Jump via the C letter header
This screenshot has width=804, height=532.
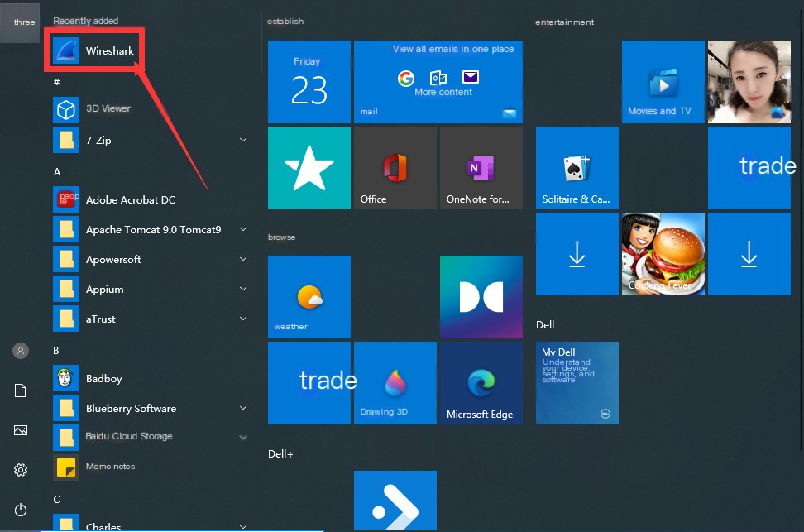click(56, 499)
